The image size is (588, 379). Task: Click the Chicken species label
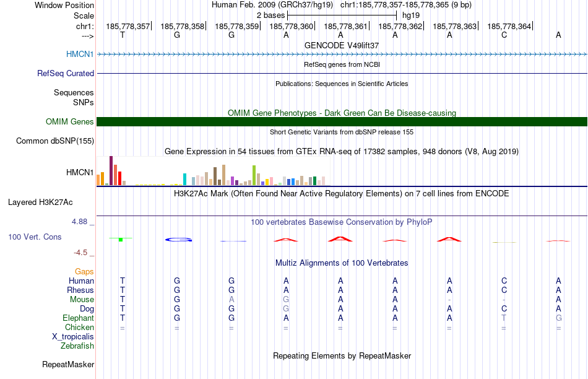pos(79,327)
